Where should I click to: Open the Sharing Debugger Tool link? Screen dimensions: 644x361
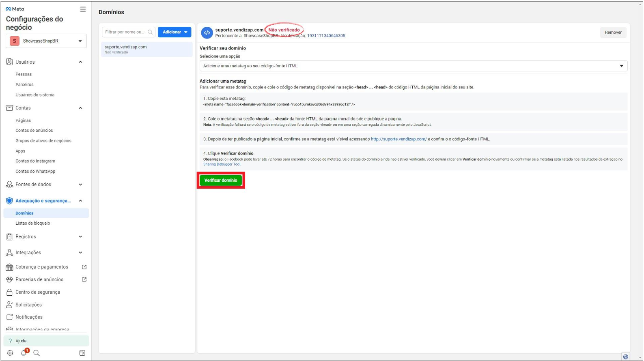coord(222,164)
